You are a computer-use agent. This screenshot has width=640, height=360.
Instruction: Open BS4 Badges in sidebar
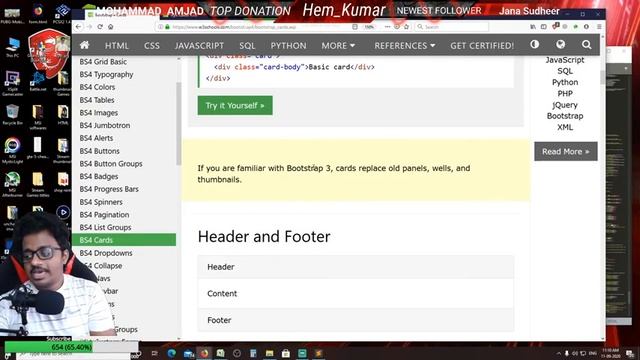99,176
